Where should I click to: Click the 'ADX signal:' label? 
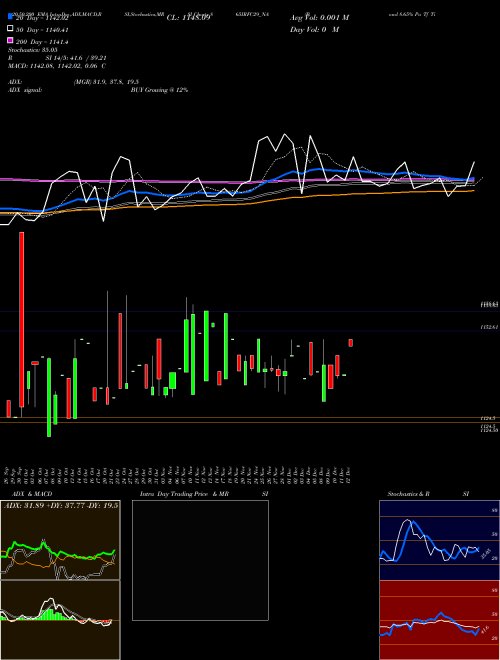(25, 90)
